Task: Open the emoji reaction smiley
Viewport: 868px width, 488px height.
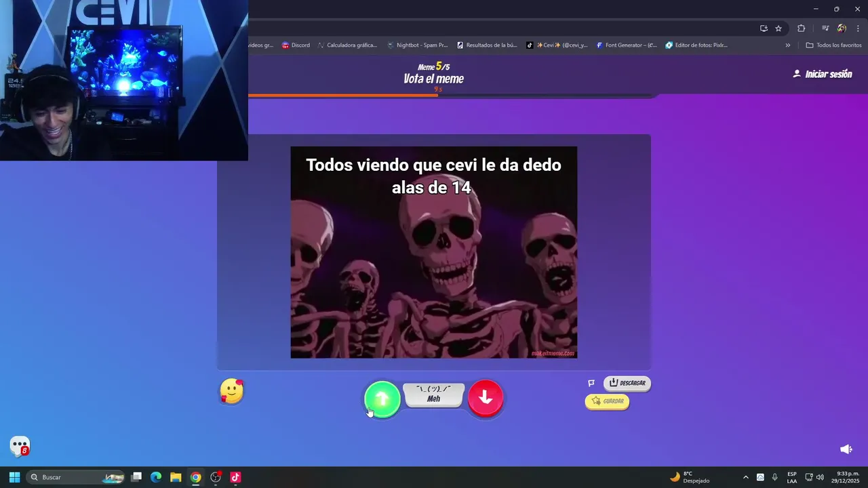Action: point(231,391)
